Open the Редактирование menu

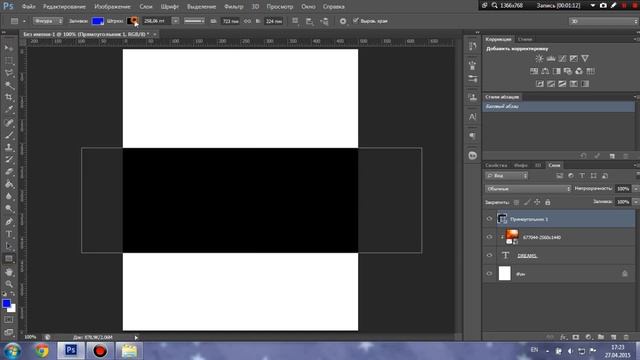click(x=64, y=7)
